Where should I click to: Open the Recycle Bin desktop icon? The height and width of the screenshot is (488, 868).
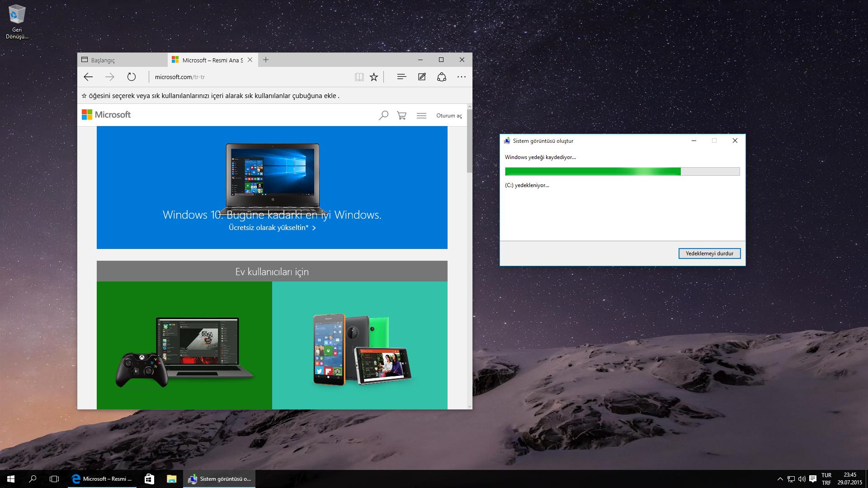(17, 22)
